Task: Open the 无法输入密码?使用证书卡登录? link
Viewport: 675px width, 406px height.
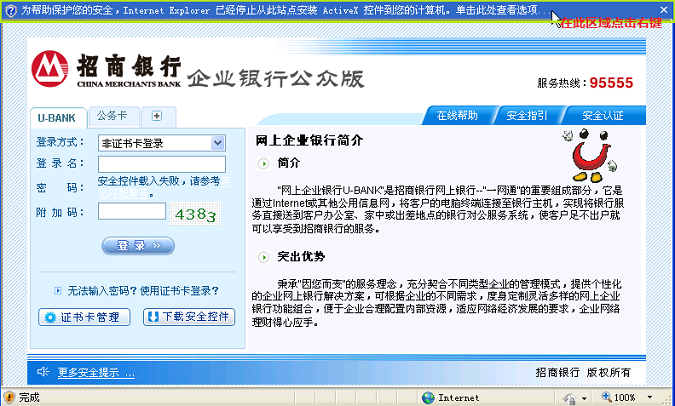Action: pyautogui.click(x=143, y=291)
